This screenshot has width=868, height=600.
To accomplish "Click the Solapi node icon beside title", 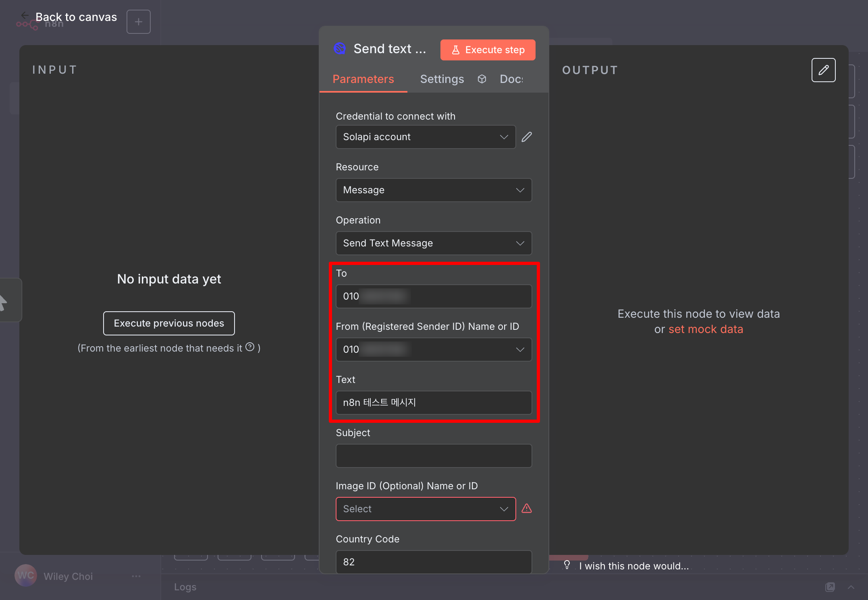I will click(x=340, y=49).
